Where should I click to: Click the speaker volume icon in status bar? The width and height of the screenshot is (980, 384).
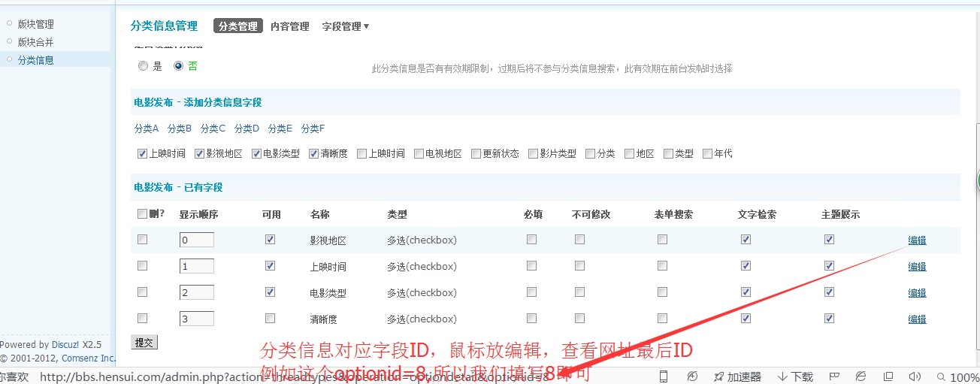[915, 376]
